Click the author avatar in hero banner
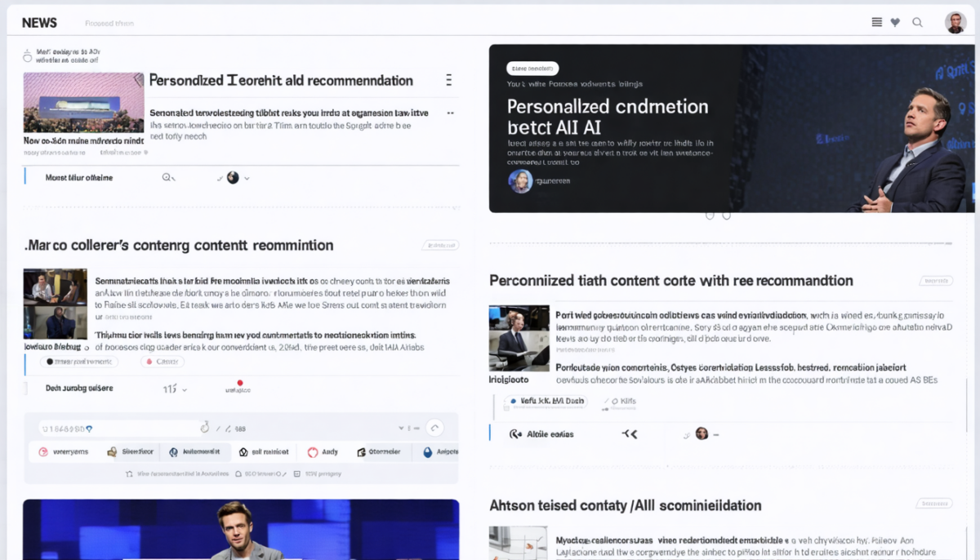The image size is (980, 560). pos(520,181)
